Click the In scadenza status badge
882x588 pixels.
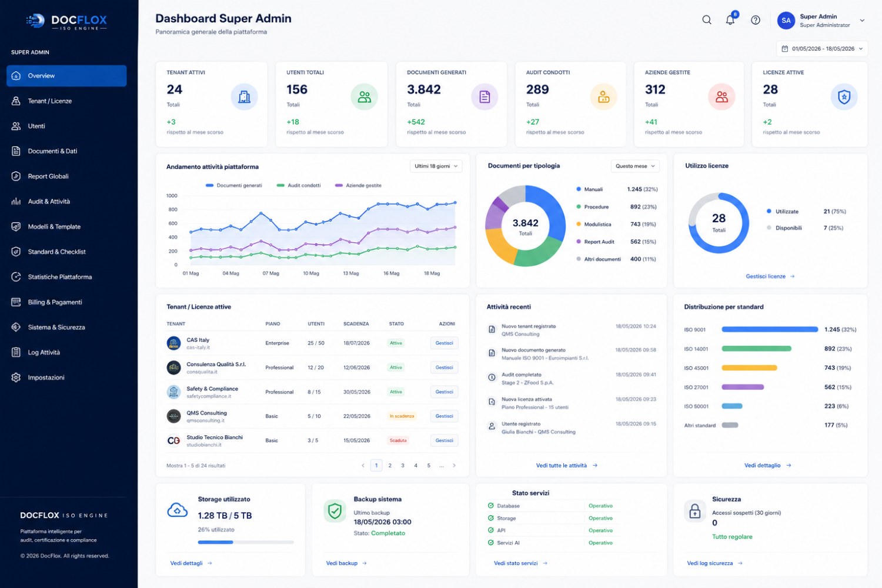(x=402, y=416)
